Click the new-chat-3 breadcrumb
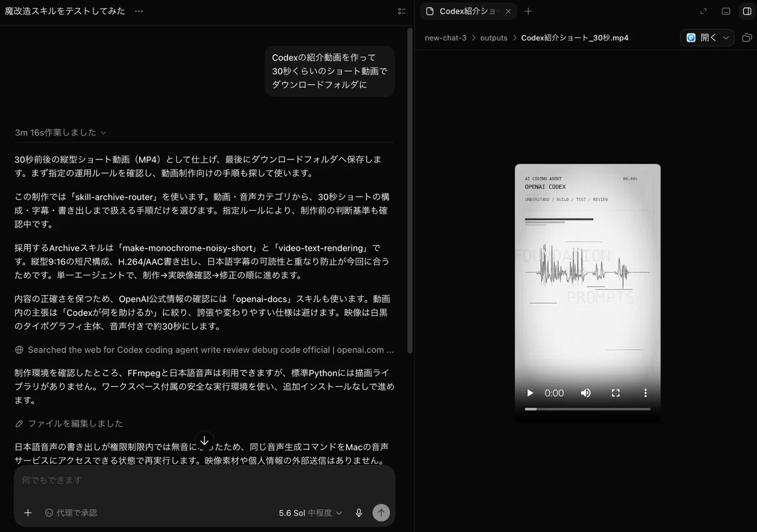 click(445, 38)
